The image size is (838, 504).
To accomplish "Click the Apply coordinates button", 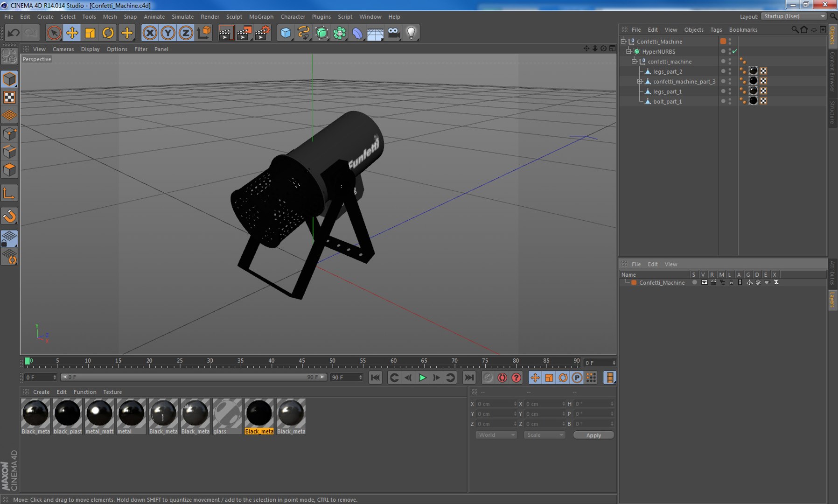I will pos(594,435).
